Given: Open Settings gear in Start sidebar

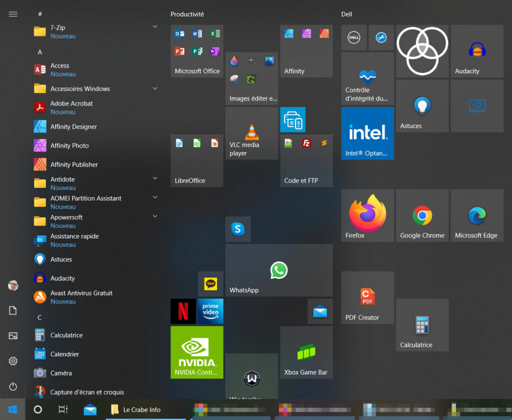Looking at the screenshot, I should pos(13,361).
